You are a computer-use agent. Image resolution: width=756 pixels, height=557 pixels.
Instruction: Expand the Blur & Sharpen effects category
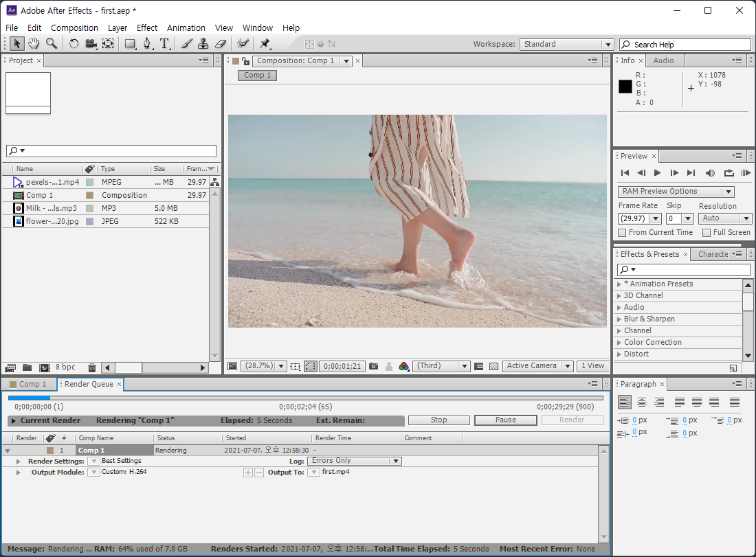(619, 319)
